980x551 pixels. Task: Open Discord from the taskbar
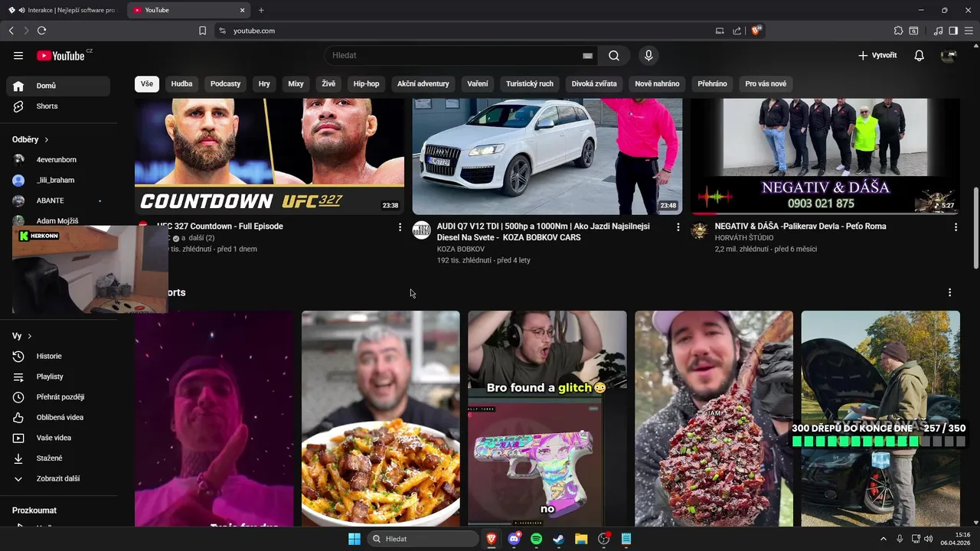[514, 539]
